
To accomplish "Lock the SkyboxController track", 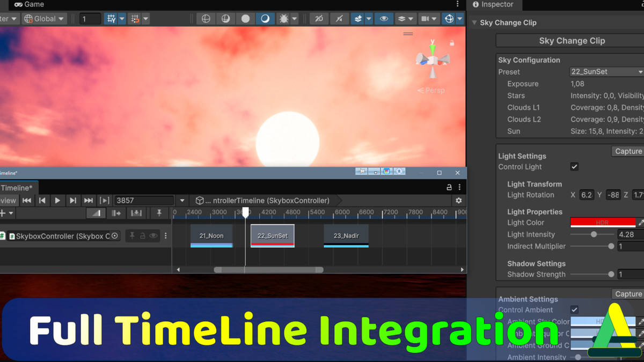I will [143, 236].
